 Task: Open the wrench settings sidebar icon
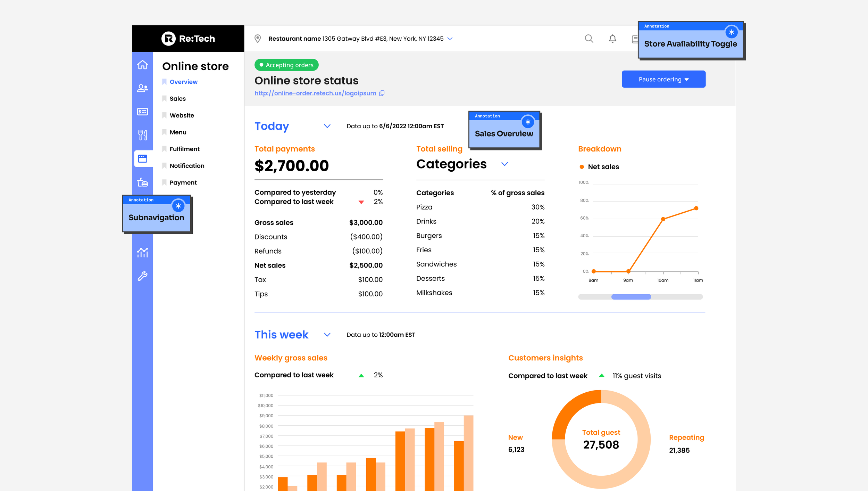pyautogui.click(x=142, y=276)
